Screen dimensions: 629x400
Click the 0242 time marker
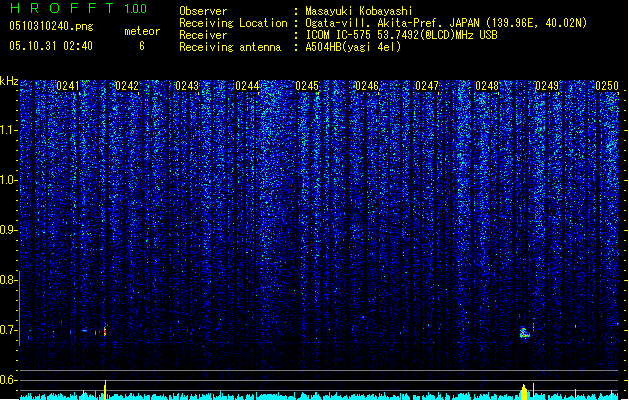[127, 86]
